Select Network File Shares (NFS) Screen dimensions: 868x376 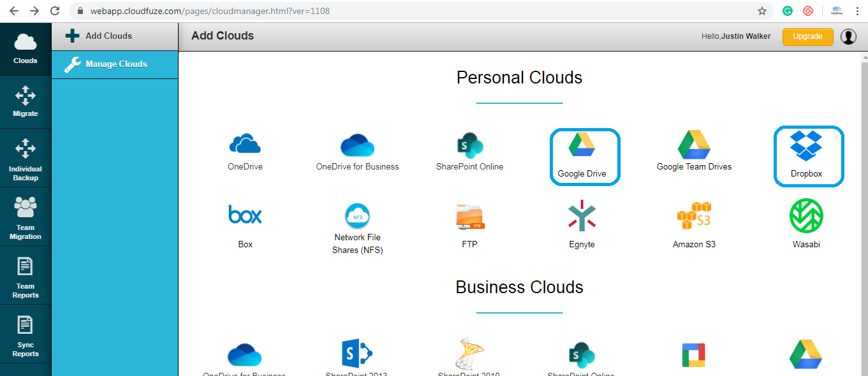[357, 228]
